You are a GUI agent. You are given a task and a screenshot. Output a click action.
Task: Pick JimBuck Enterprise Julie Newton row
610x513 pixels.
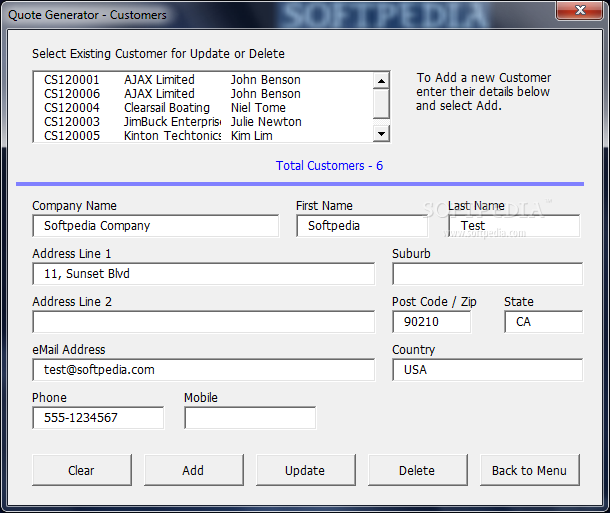172,122
